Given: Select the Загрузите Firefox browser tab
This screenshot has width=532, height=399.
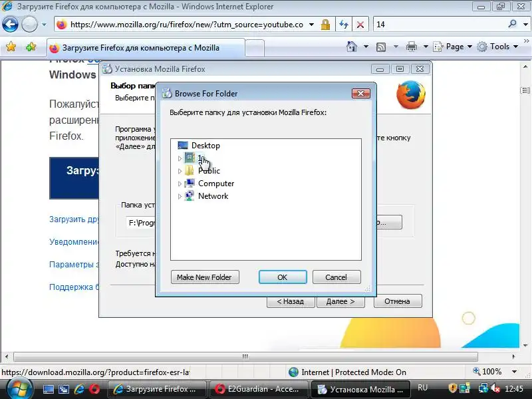Looking at the screenshot, I should pyautogui.click(x=145, y=48).
